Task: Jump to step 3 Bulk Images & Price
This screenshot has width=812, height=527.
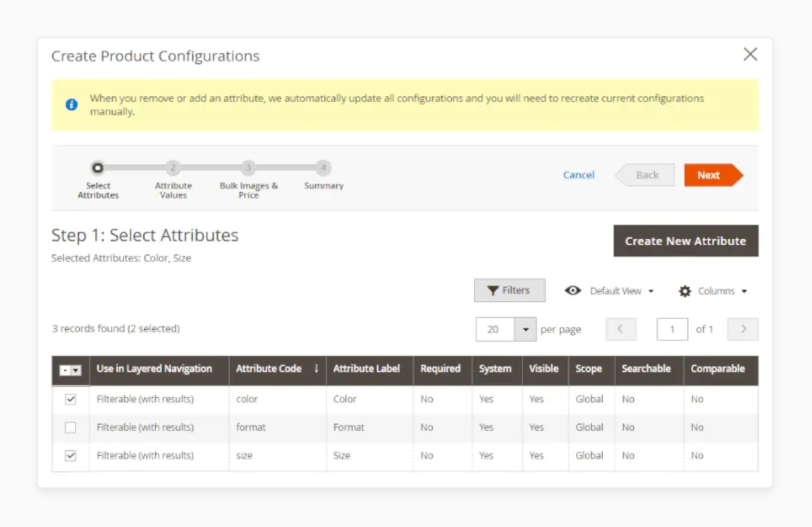Action: coord(248,168)
